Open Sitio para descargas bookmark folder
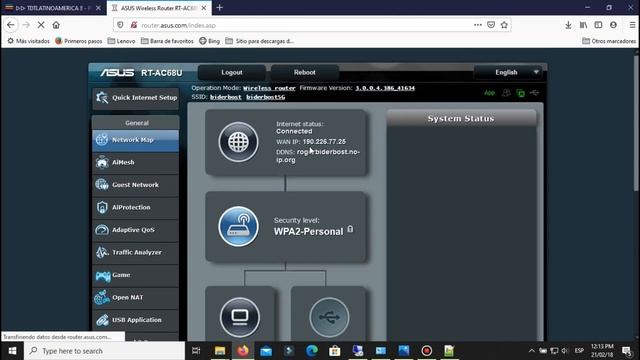Viewport: 640px width, 360px height. pos(260,41)
